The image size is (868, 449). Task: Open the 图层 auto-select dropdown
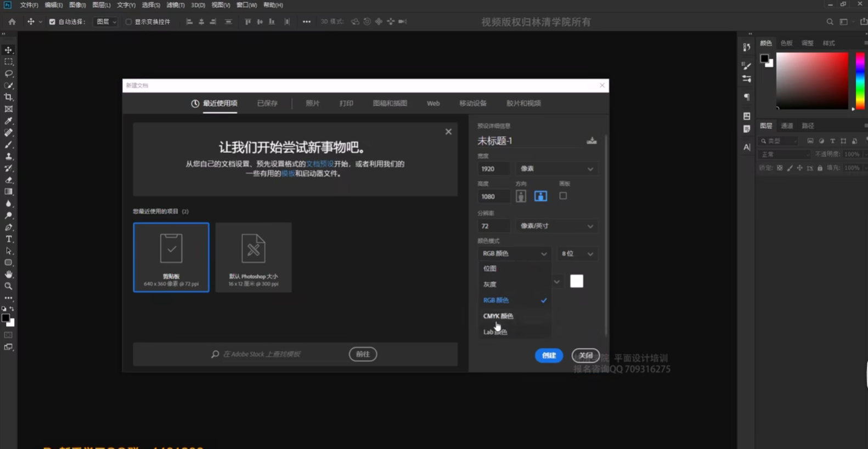pos(105,22)
